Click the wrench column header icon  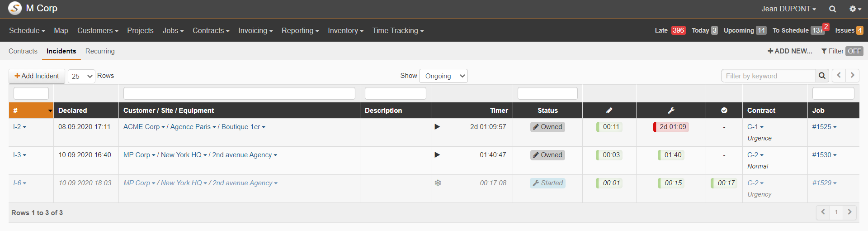671,111
